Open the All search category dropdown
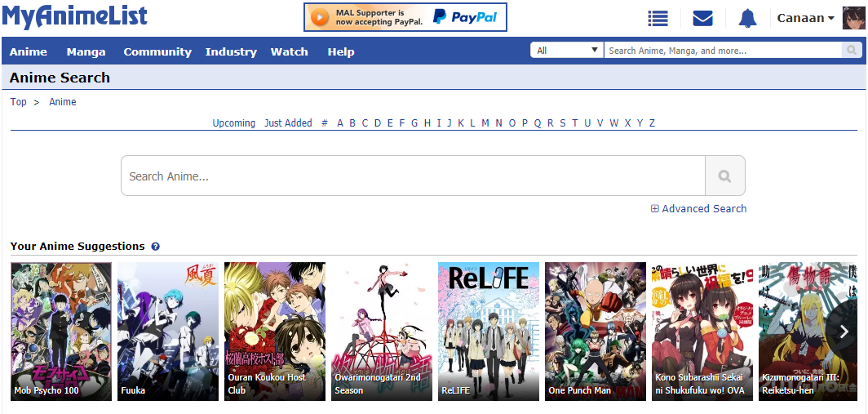868x414 pixels. [x=567, y=51]
